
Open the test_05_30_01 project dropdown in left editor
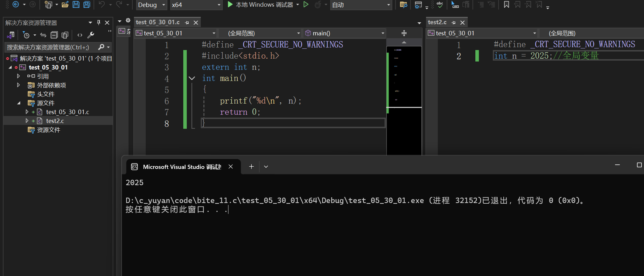point(176,33)
